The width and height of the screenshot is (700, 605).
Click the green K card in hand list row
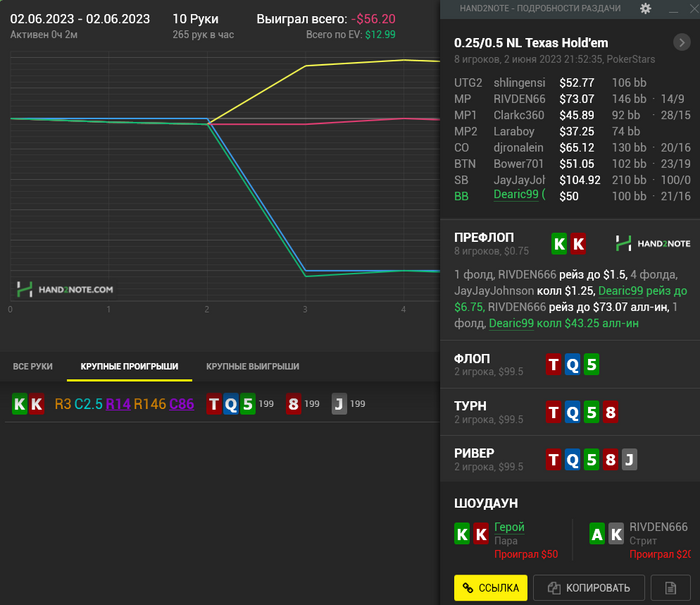pyautogui.click(x=20, y=404)
